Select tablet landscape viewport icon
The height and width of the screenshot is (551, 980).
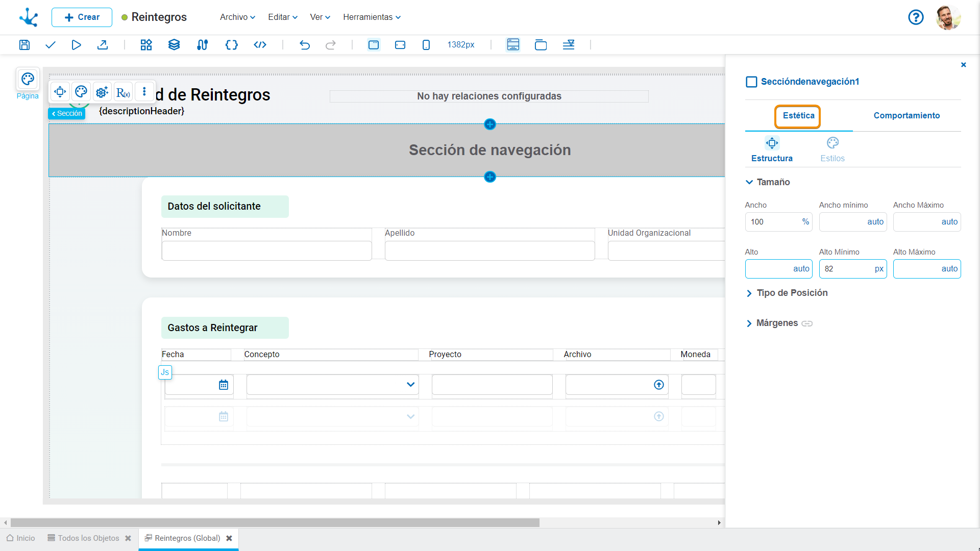click(x=400, y=45)
